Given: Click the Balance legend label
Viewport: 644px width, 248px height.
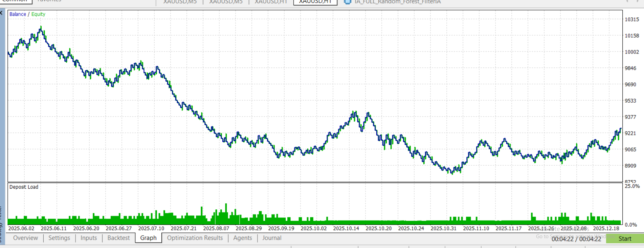Looking at the screenshot, I should pyautogui.click(x=18, y=14).
